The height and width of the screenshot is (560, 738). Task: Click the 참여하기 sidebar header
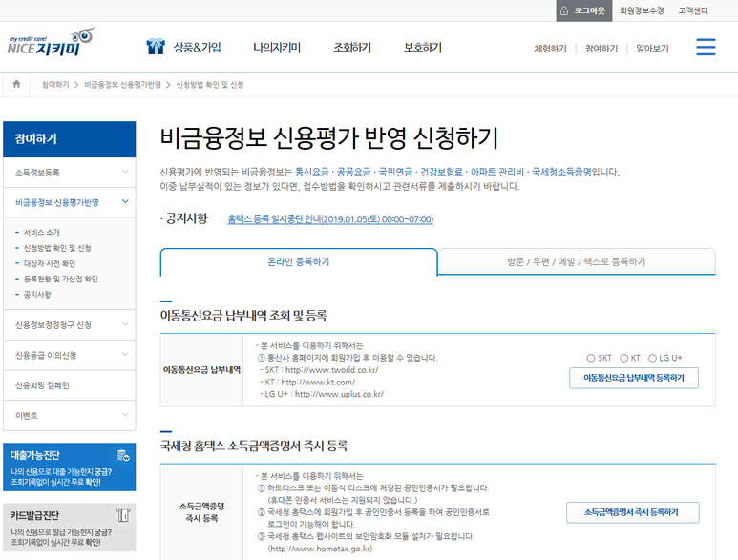point(69,138)
